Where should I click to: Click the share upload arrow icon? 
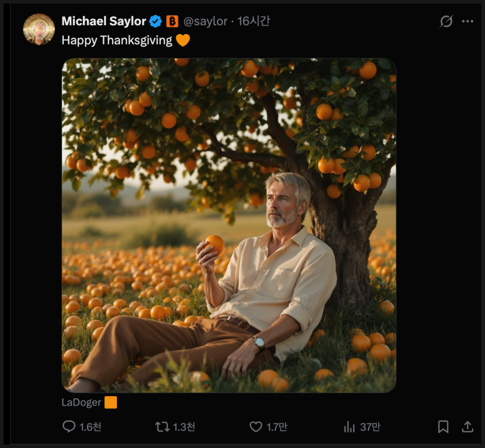coord(467,427)
